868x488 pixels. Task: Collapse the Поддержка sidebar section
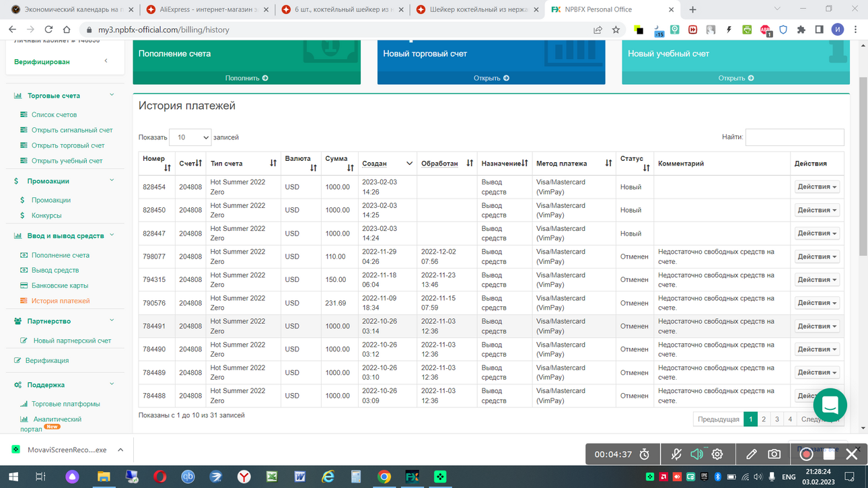click(112, 384)
